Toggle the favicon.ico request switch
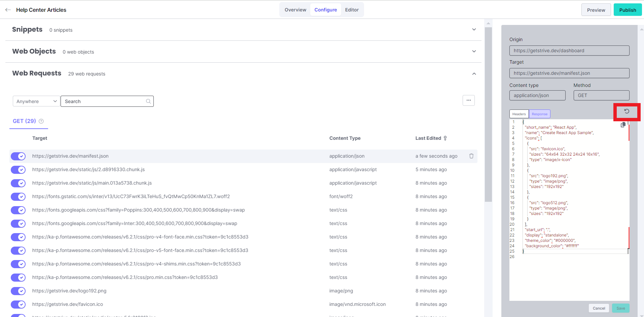Screen dimensions: 644x317 click(18, 305)
